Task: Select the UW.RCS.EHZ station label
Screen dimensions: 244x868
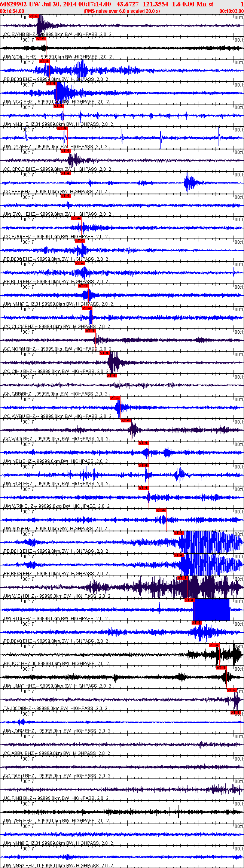Action: (x=18, y=484)
